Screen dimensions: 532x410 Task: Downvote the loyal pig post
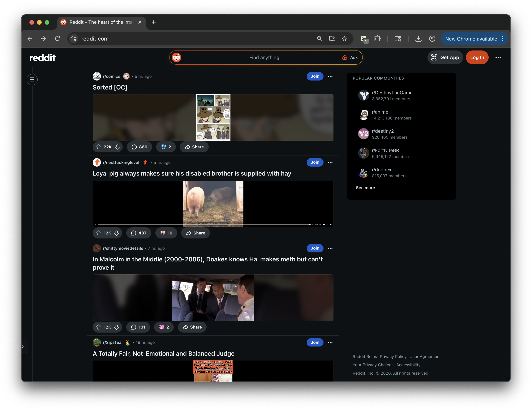point(117,233)
